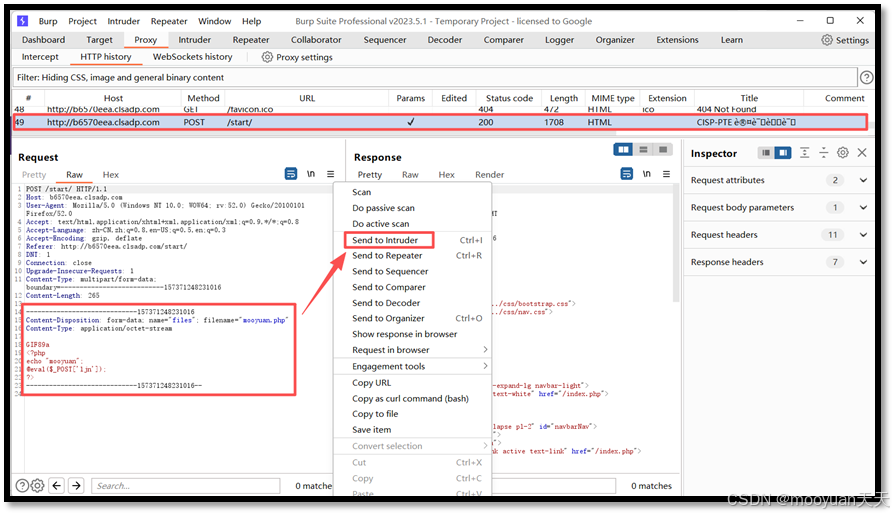Switch to the Sequencer tab

tap(385, 40)
